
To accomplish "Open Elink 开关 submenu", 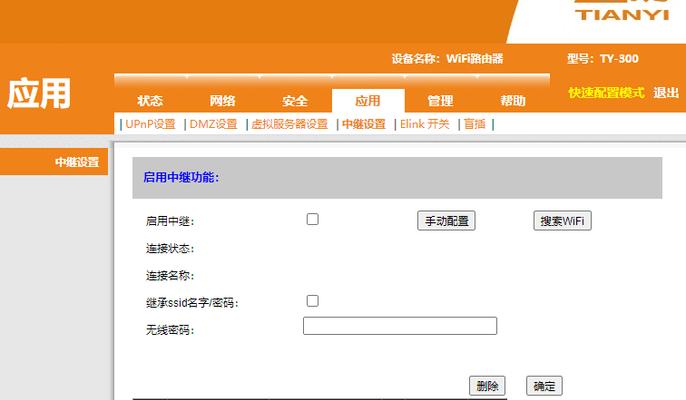I will 424,124.
